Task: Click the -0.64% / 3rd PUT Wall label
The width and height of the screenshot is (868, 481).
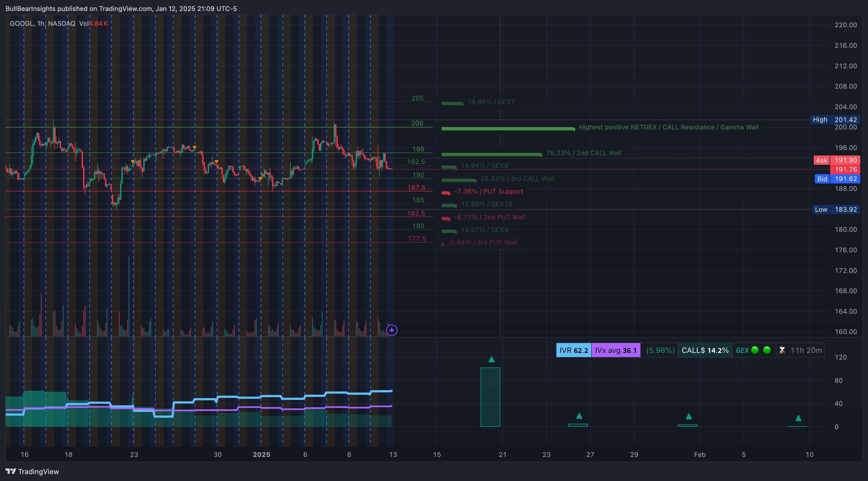Action: [x=482, y=242]
